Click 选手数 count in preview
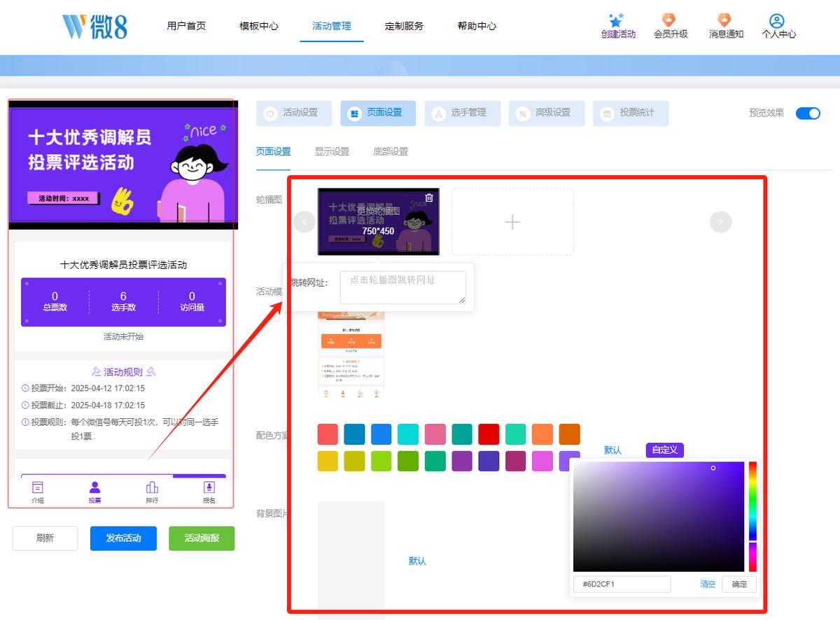 click(x=123, y=301)
